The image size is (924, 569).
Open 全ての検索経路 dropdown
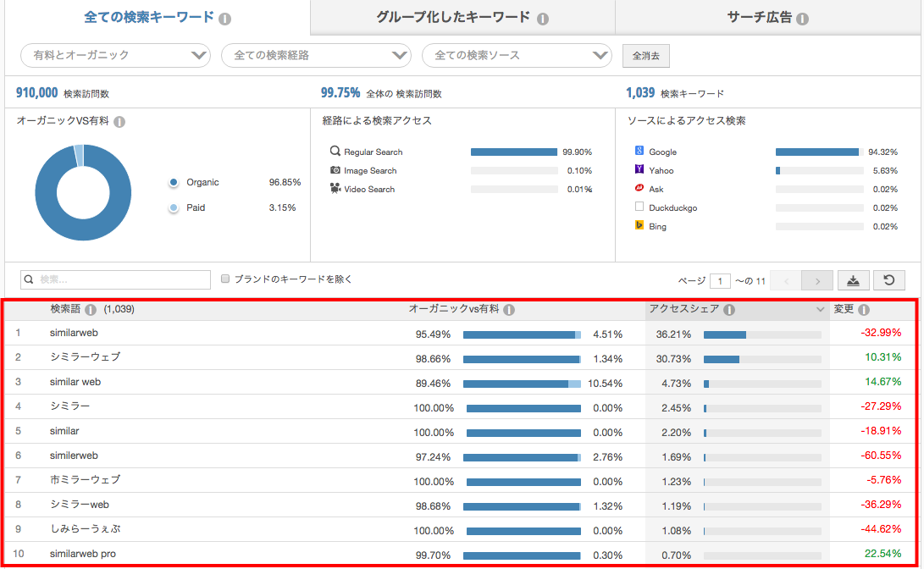(316, 55)
